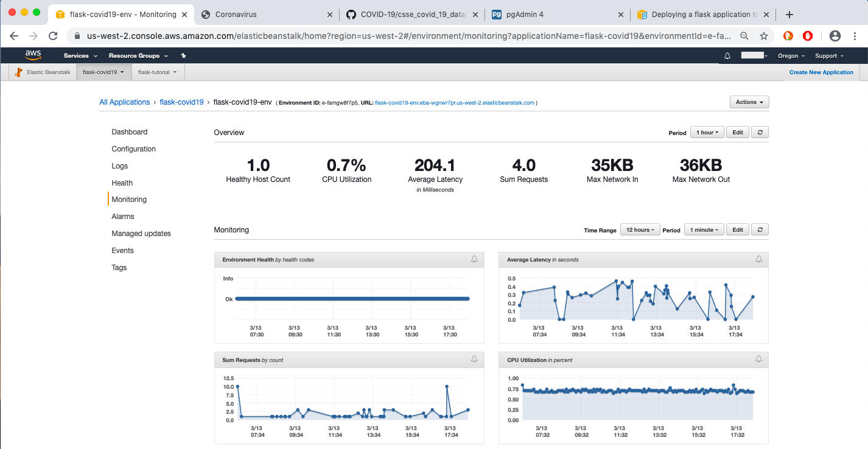Open Logs in the sidebar
The height and width of the screenshot is (449, 868).
click(120, 166)
